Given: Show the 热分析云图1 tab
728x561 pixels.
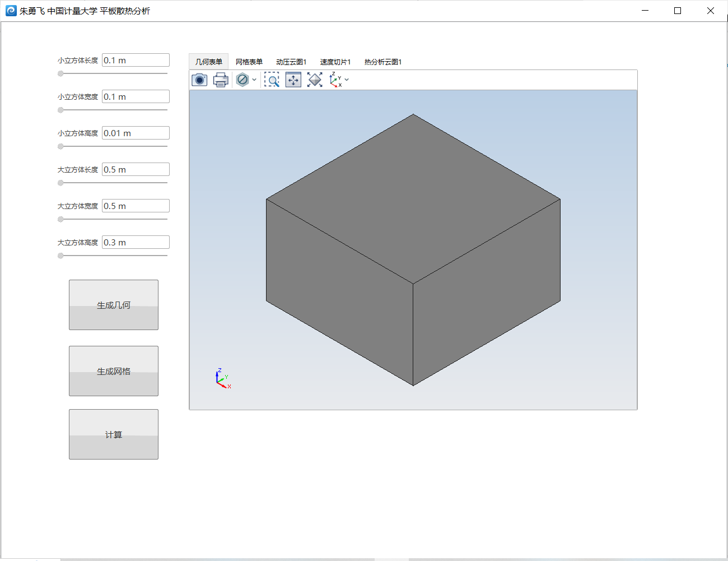Looking at the screenshot, I should point(383,62).
